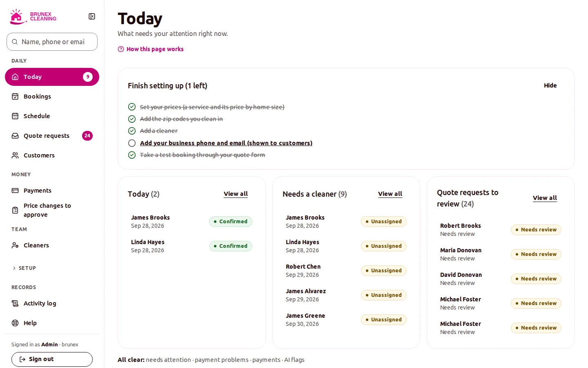Viewport: 588px width, 368px height.
Task: Click the Today home icon
Action: (15, 77)
